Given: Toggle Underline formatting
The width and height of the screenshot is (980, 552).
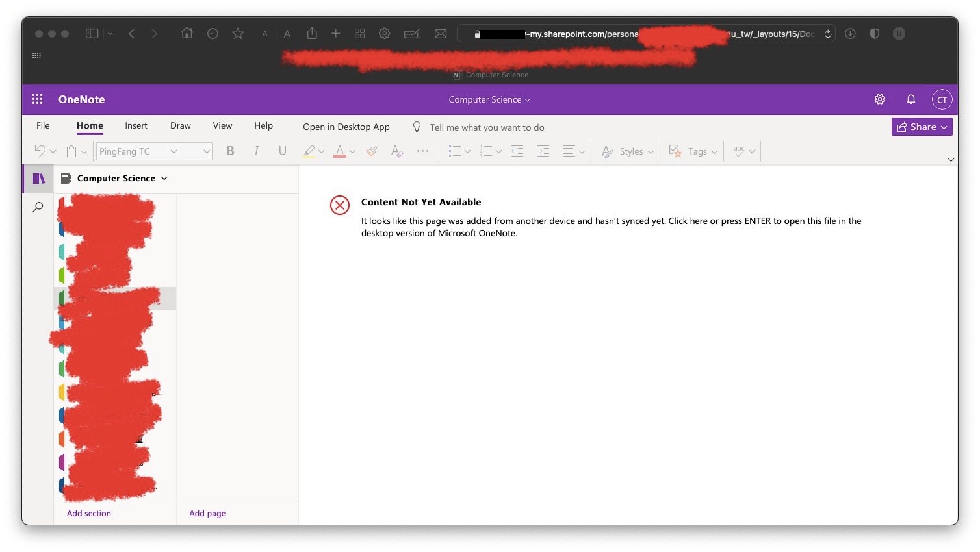Looking at the screenshot, I should tap(282, 151).
